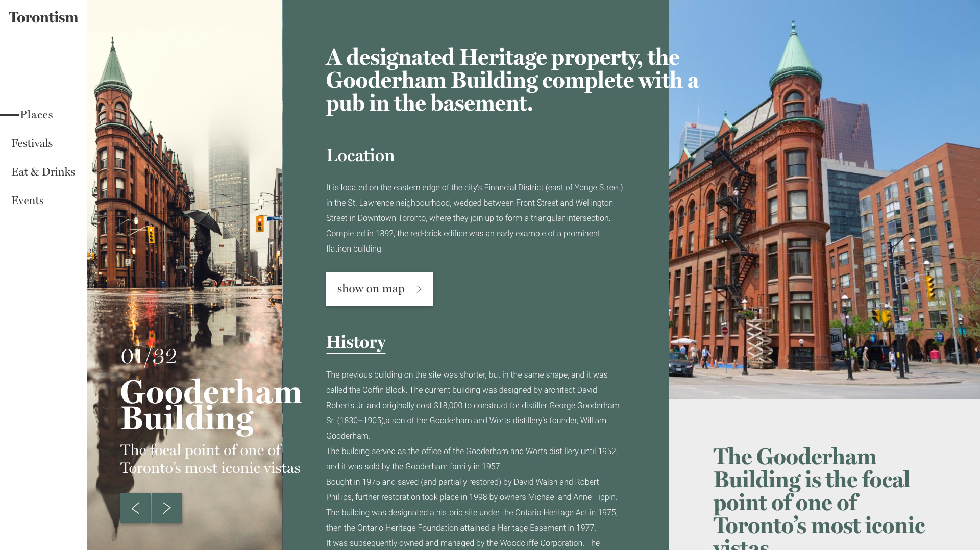Click the 01/32 slide counter

click(x=149, y=357)
